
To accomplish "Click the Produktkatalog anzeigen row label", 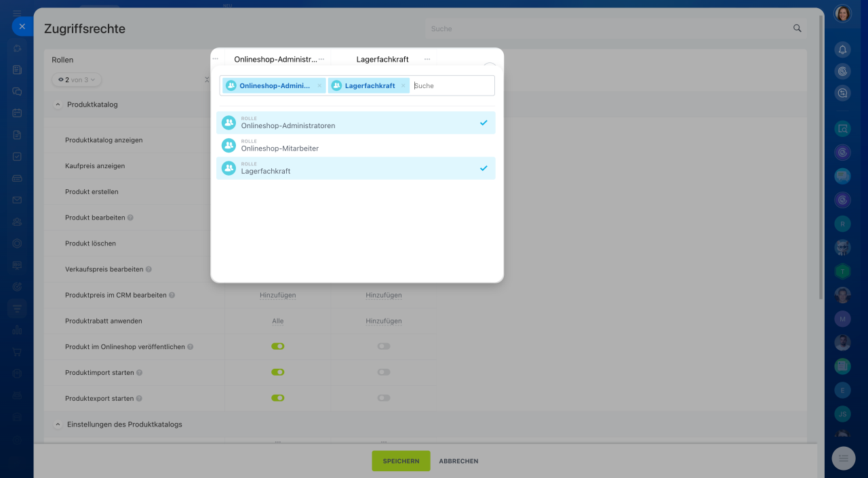I will 104,140.
